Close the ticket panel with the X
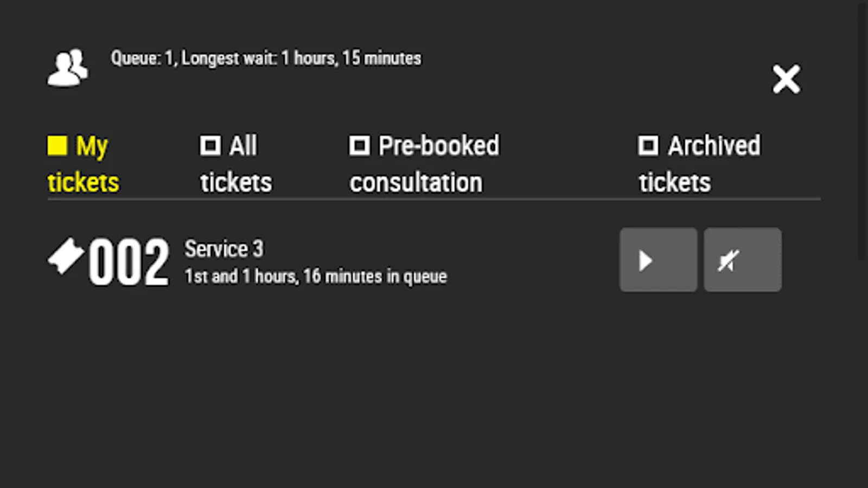 (x=786, y=79)
